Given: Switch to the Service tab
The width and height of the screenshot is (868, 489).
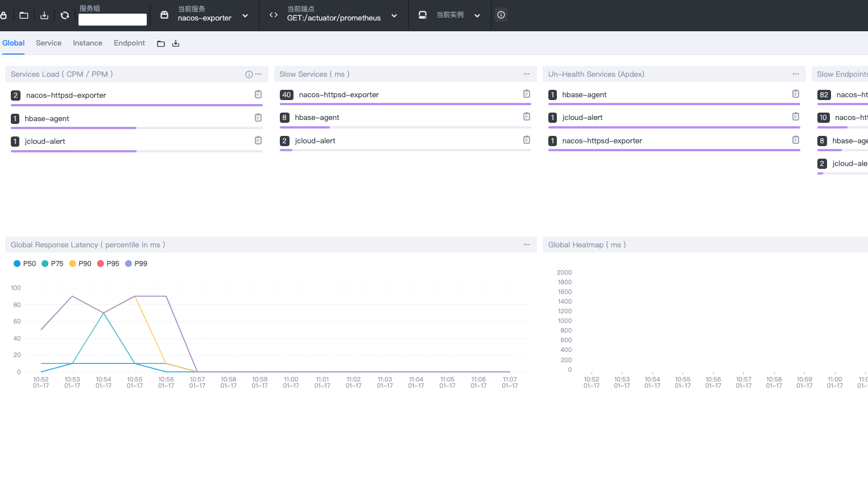Looking at the screenshot, I should coord(48,43).
